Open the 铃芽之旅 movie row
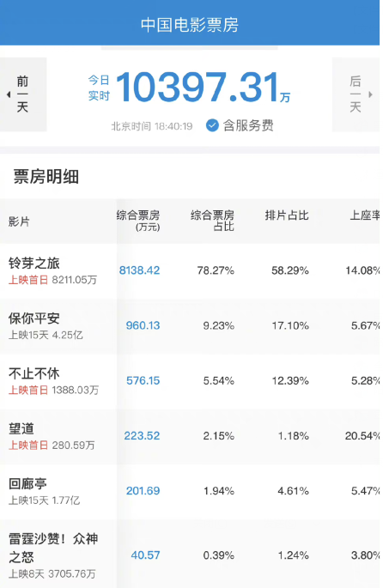Viewport: 383px width, 588px height. (190, 270)
